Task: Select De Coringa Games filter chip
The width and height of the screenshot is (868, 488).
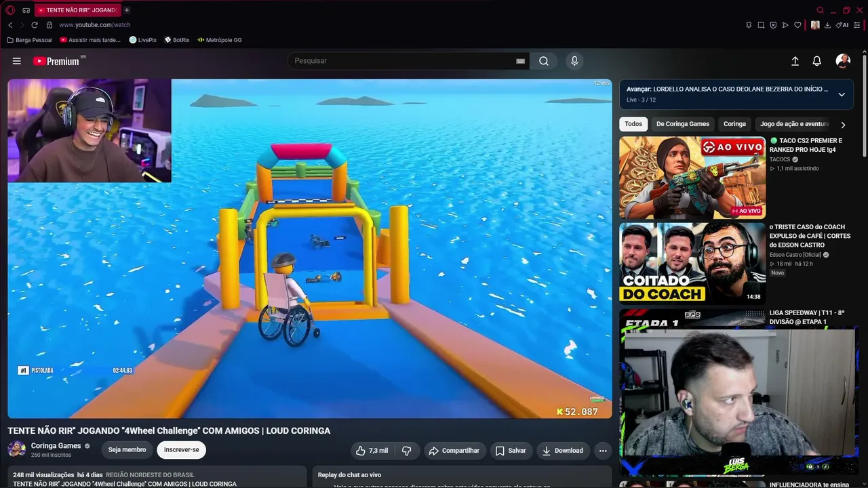Action: click(x=683, y=124)
